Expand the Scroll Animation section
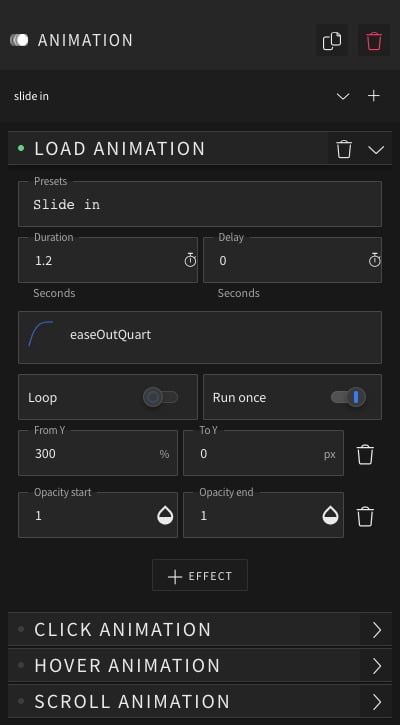400x725 pixels. click(x=200, y=701)
